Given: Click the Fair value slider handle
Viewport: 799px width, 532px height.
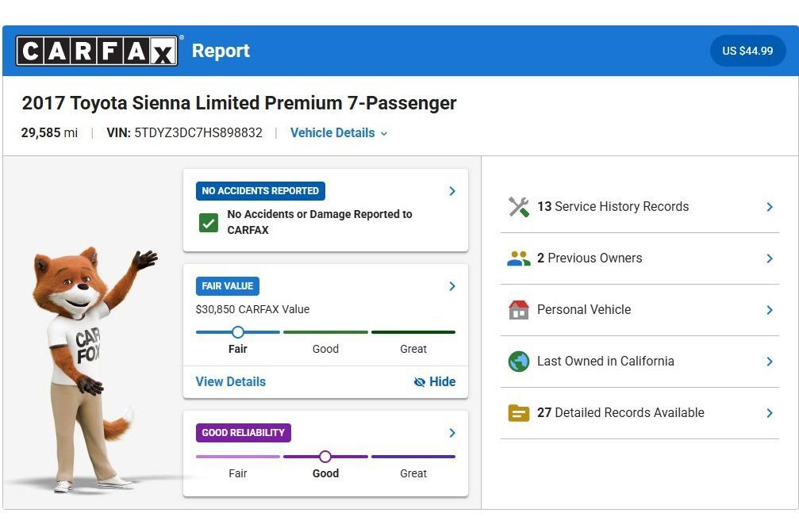Looking at the screenshot, I should click(x=237, y=332).
